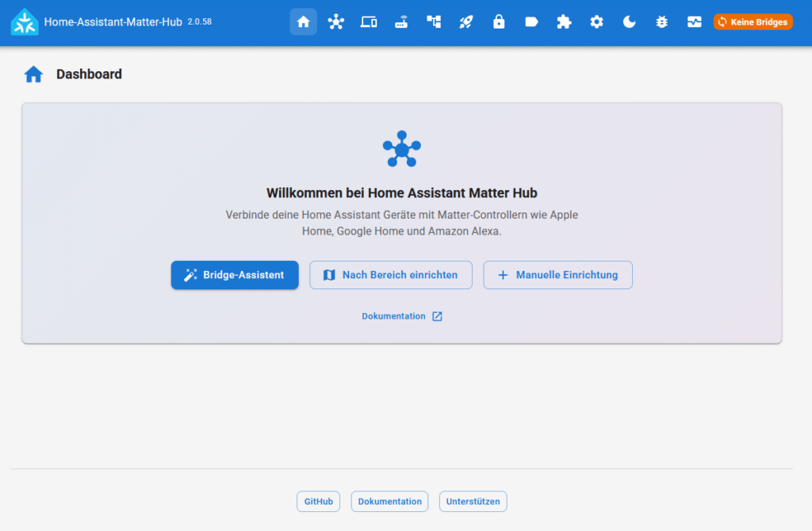Open the Dokumentation footer button
Viewport: 812px width, 531px height.
coord(389,501)
